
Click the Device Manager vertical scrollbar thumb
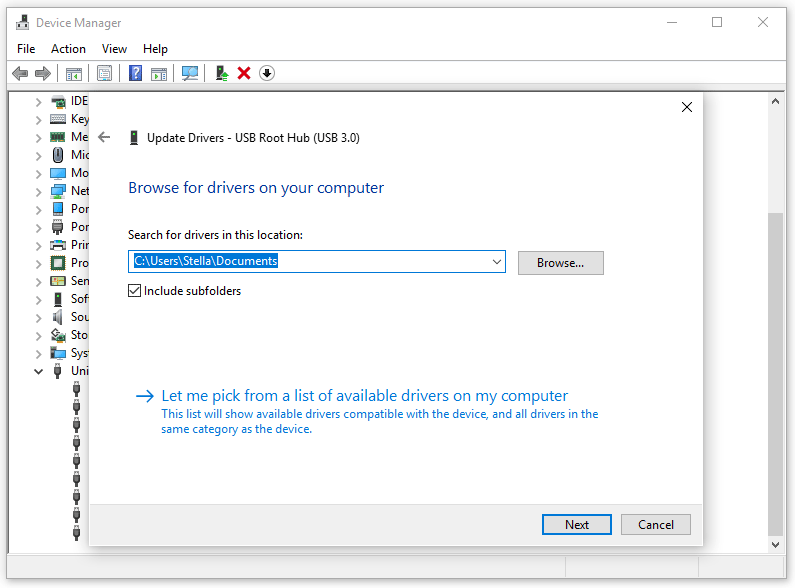[x=775, y=370]
